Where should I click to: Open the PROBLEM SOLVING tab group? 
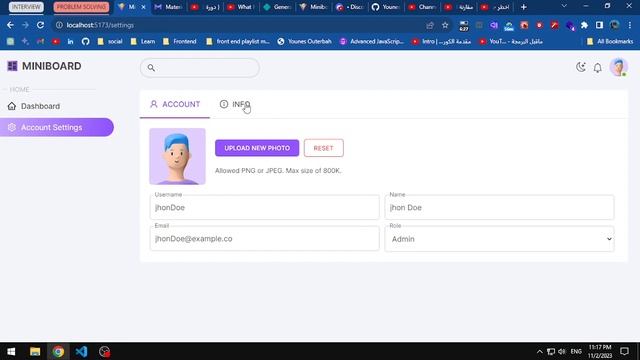click(81, 7)
